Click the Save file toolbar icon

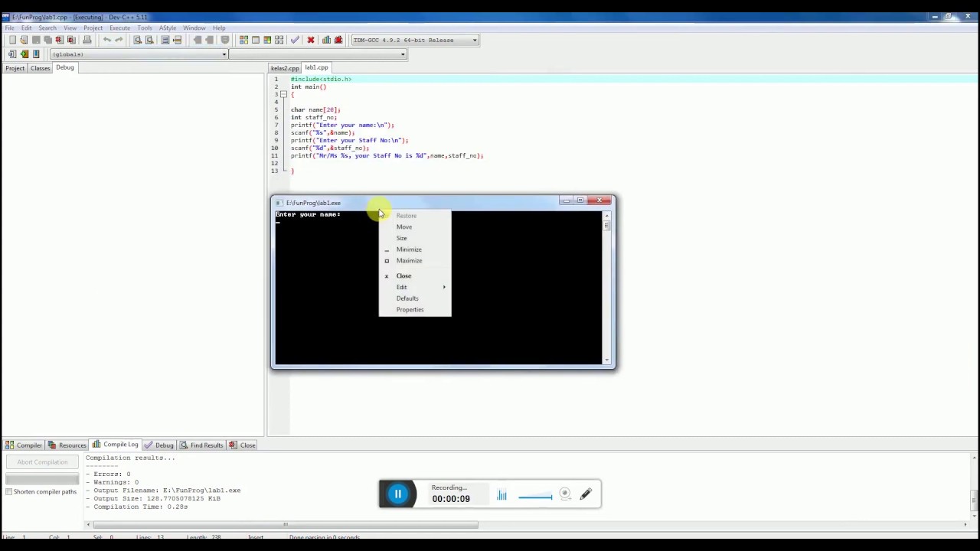36,40
